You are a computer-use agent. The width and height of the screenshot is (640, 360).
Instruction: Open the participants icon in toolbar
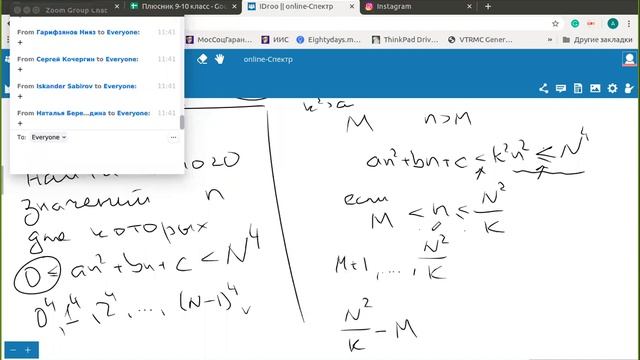click(629, 88)
